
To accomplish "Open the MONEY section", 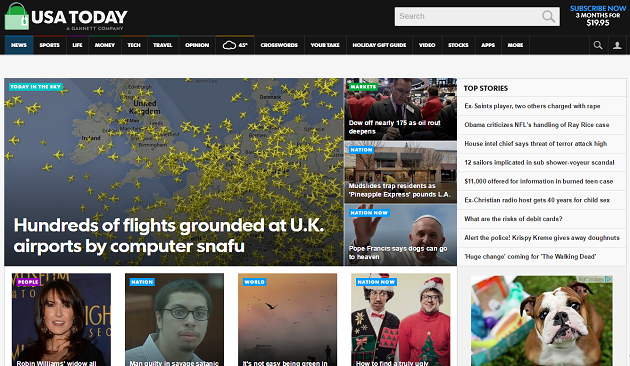I will coord(105,45).
